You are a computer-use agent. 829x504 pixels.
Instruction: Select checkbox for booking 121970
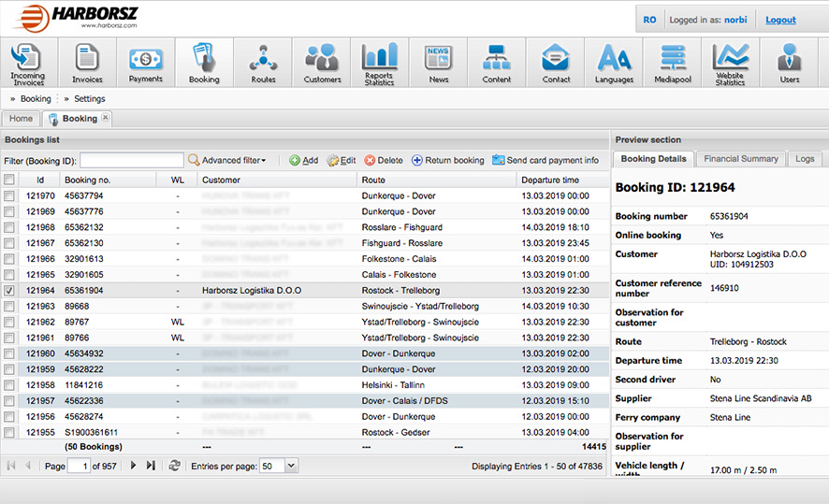click(x=9, y=196)
